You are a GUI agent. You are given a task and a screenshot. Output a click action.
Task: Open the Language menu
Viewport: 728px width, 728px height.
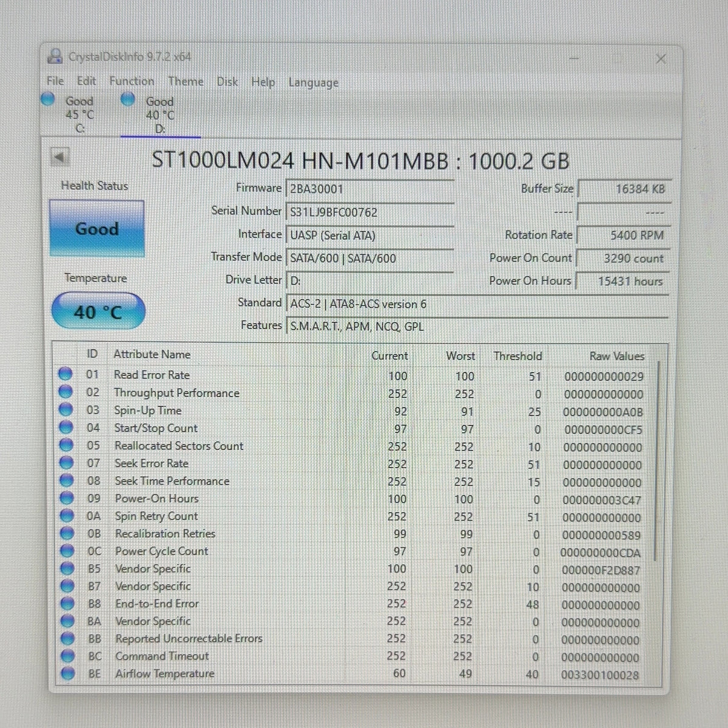313,83
